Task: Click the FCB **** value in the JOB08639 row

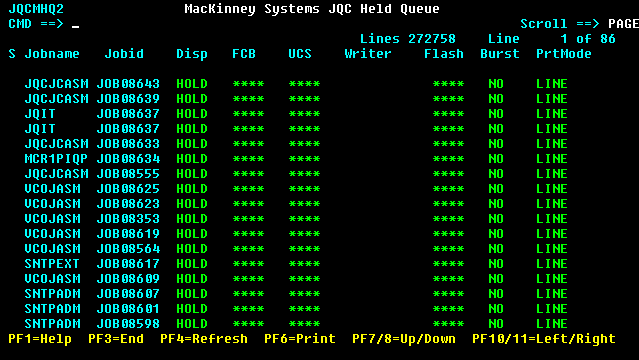Action: (x=248, y=99)
